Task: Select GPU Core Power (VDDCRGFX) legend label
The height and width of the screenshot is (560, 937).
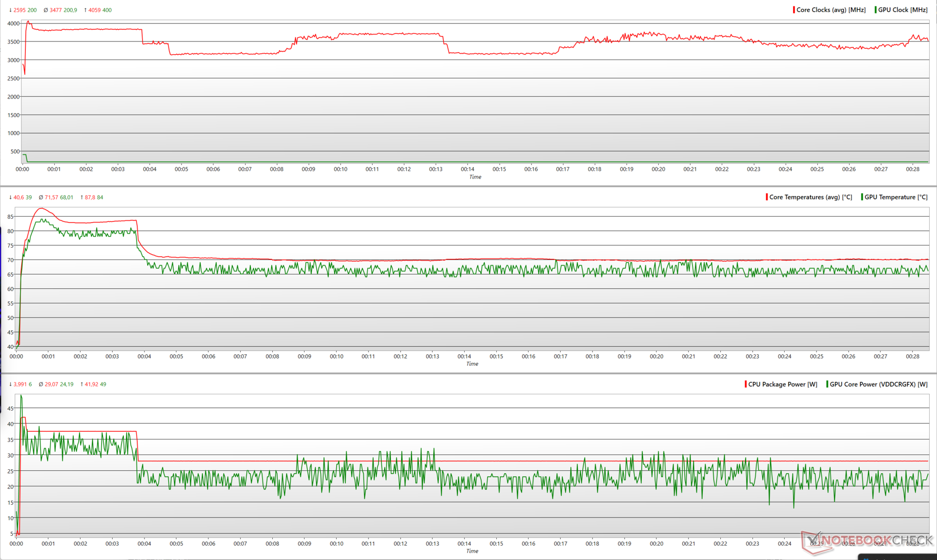Action: [878, 384]
